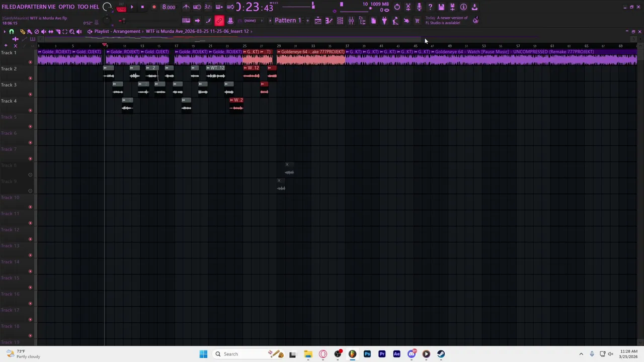Switch PAT/SONG mode toggle

(121, 8)
